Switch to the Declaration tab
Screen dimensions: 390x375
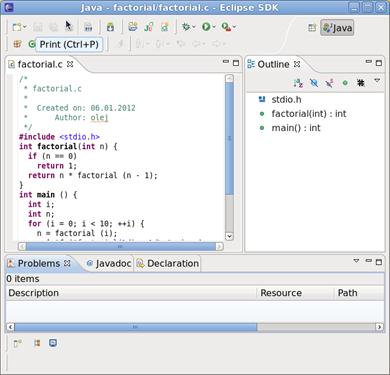[x=168, y=263]
